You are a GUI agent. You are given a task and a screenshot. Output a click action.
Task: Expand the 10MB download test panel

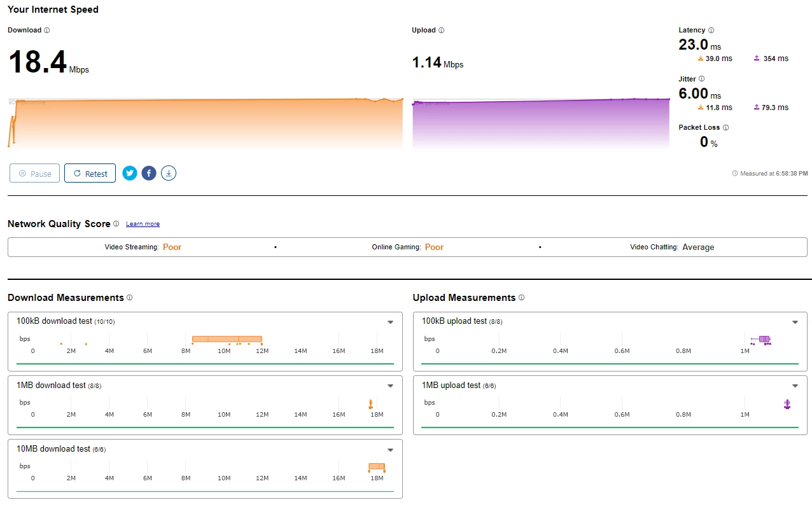pos(391,450)
